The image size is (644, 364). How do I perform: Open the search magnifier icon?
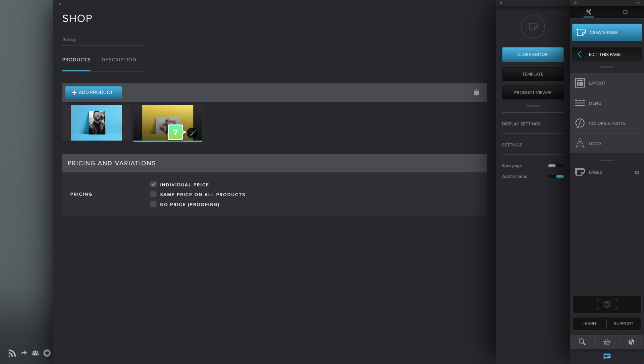click(x=582, y=342)
